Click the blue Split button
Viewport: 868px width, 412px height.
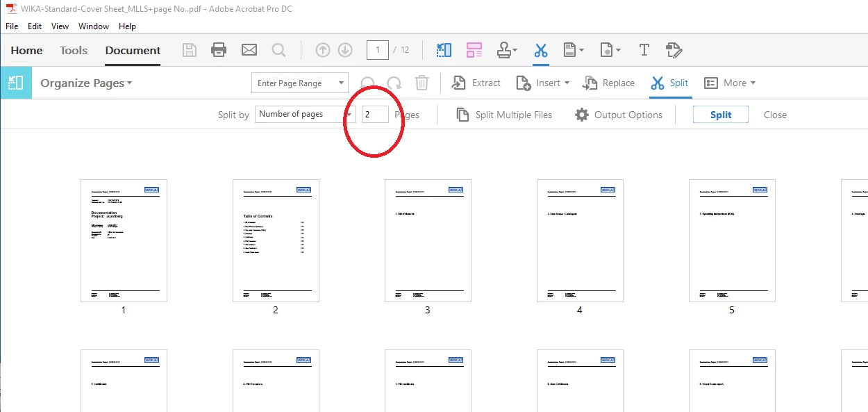721,115
